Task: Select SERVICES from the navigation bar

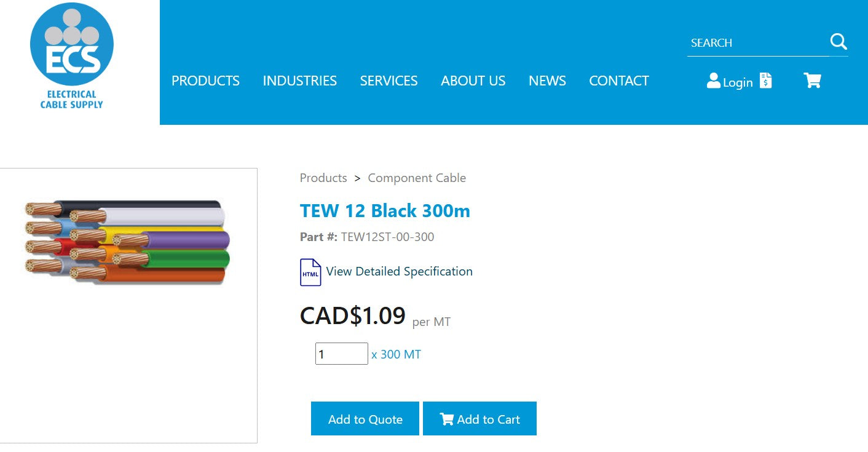Action: tap(389, 81)
